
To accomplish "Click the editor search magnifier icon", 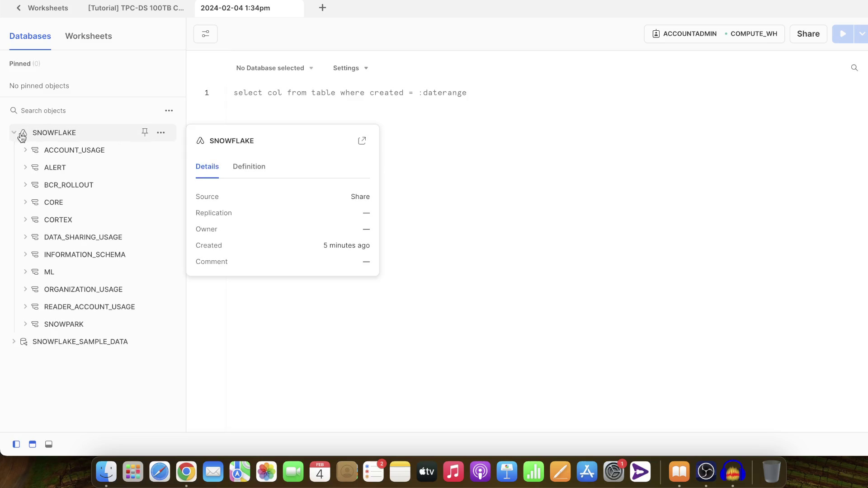I will pyautogui.click(x=854, y=68).
